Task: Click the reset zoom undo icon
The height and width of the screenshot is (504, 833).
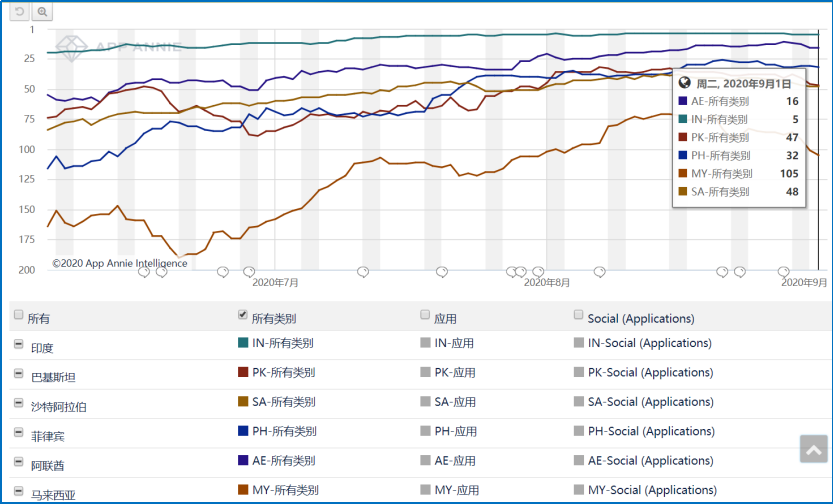Action: pos(19,12)
